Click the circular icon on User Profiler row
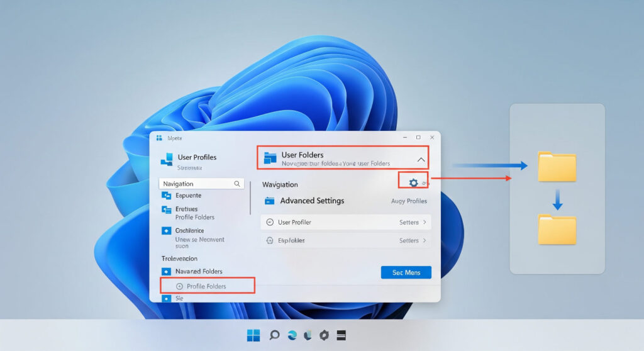This screenshot has height=351, width=644. tap(270, 222)
